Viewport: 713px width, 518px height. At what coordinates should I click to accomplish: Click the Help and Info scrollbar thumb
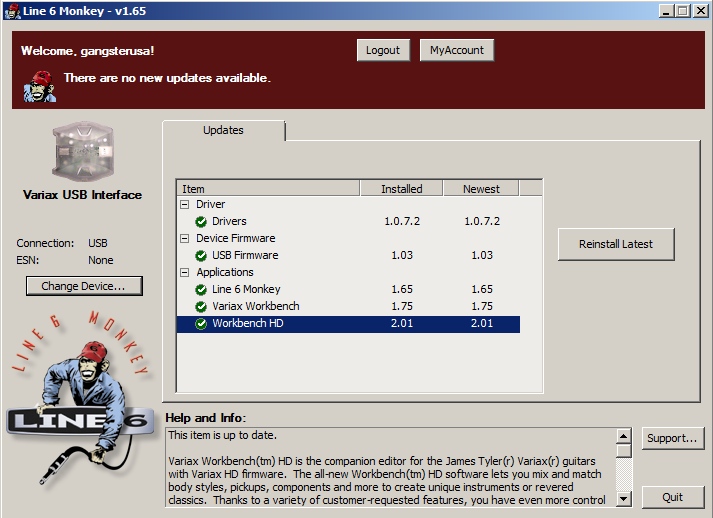[623, 451]
